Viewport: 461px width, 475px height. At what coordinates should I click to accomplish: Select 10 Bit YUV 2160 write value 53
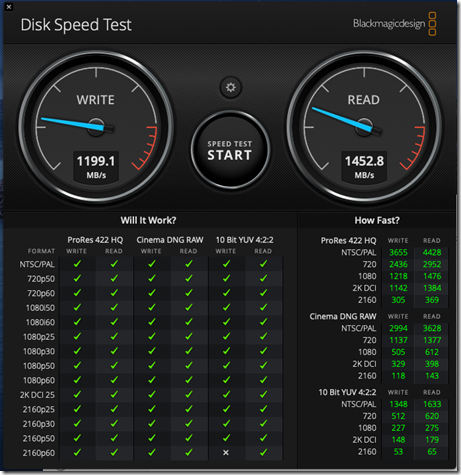[398, 452]
